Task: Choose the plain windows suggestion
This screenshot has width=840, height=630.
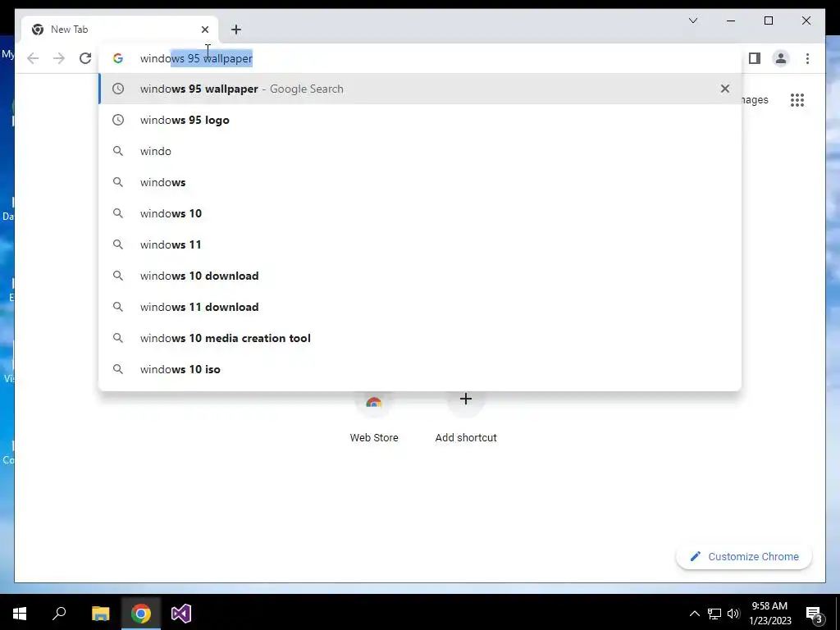Action: (421, 182)
